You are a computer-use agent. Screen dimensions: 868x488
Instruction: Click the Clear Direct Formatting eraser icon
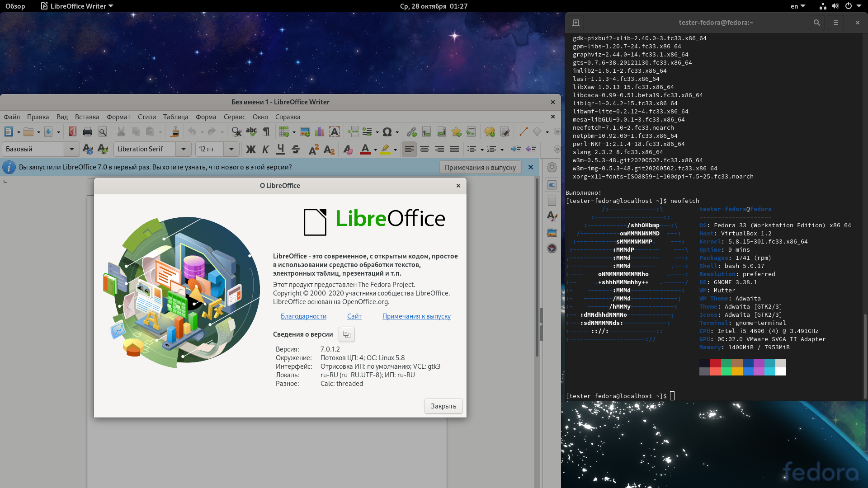tap(348, 149)
